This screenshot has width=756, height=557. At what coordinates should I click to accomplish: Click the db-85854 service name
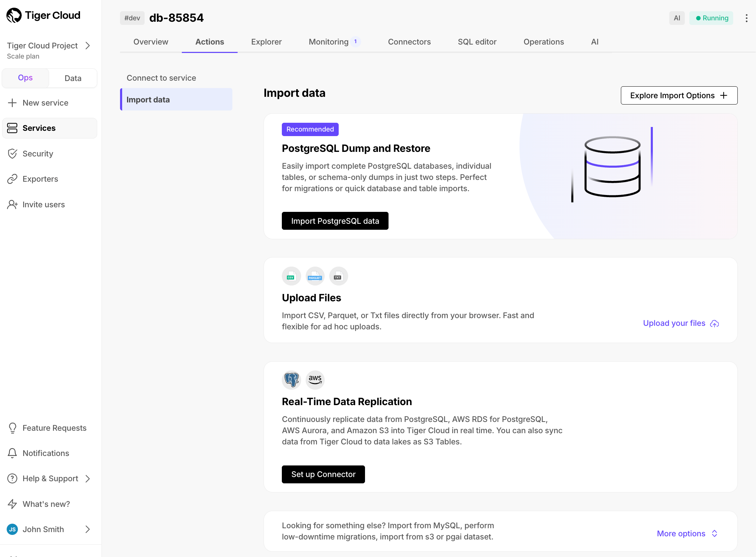click(x=176, y=18)
